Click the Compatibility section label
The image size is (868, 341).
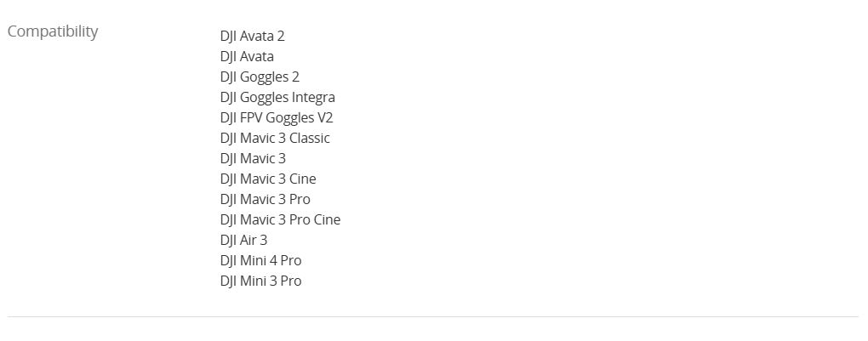(x=53, y=31)
